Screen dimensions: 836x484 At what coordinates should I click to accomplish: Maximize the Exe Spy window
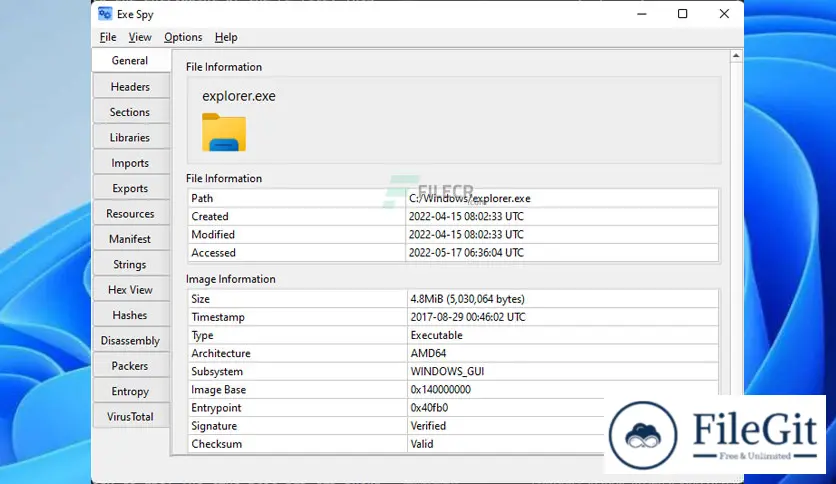(x=682, y=14)
